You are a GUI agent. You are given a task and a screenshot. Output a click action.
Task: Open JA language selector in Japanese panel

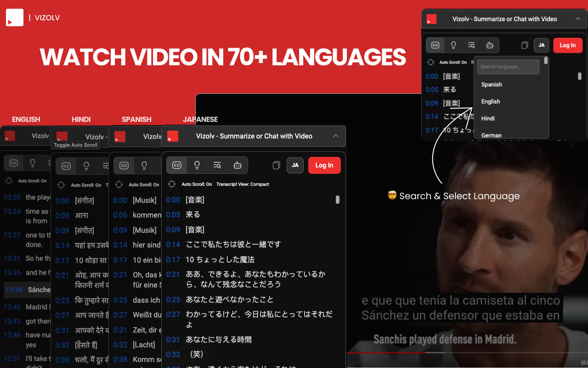tap(295, 165)
